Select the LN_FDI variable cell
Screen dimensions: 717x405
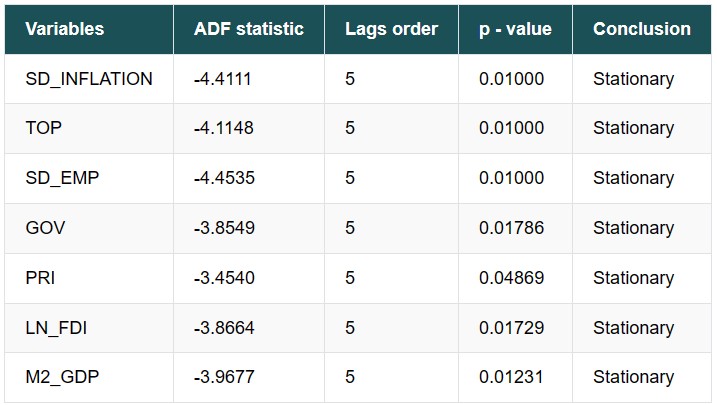tap(89, 328)
